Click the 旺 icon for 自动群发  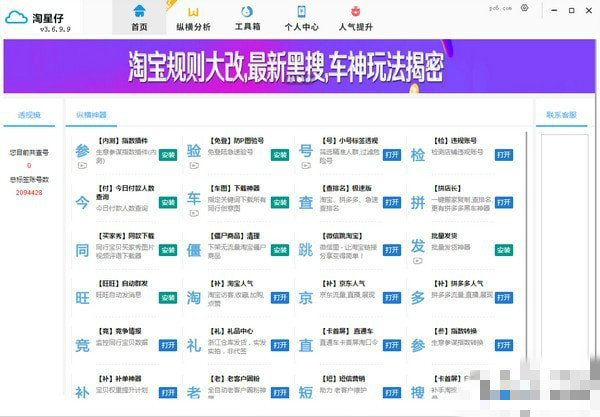point(82,298)
